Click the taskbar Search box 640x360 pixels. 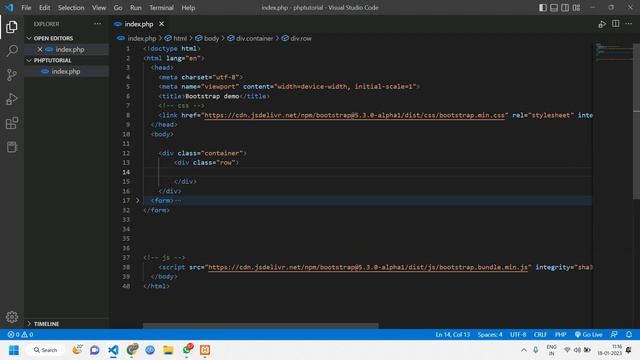pos(45,350)
